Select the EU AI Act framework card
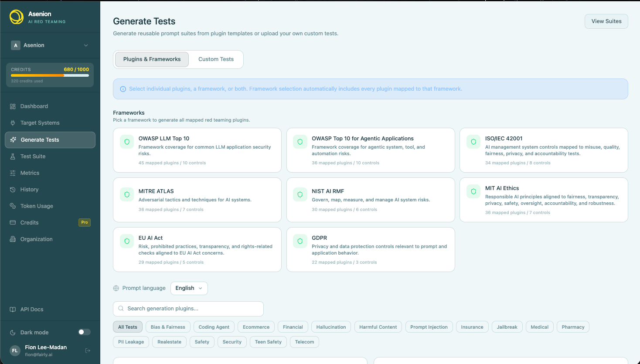The height and width of the screenshot is (364, 640). coord(197,250)
